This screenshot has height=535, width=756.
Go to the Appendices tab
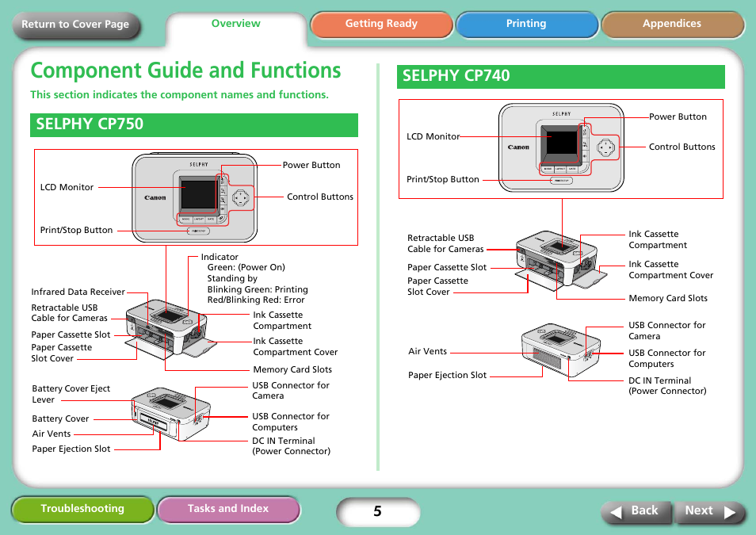[x=672, y=24]
